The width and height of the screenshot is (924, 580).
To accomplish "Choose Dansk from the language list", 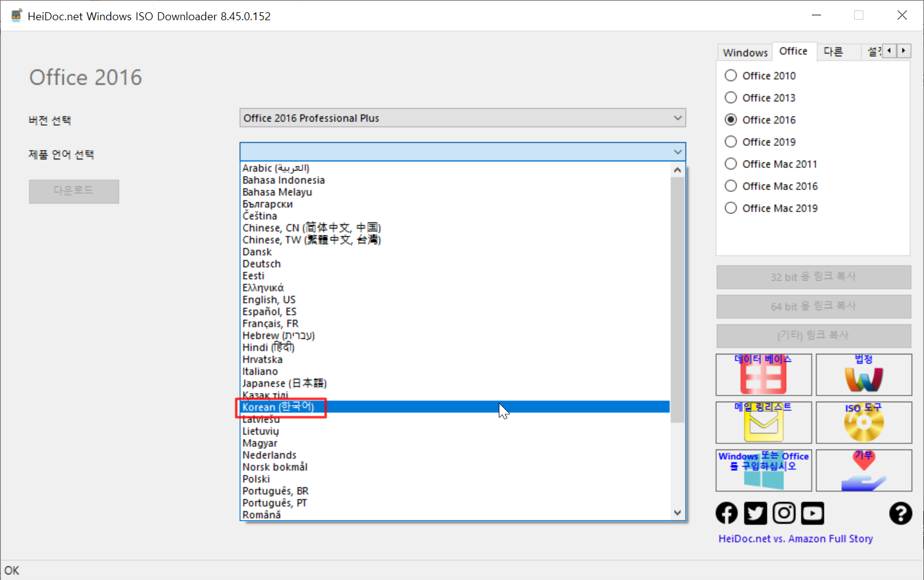I will [455, 252].
